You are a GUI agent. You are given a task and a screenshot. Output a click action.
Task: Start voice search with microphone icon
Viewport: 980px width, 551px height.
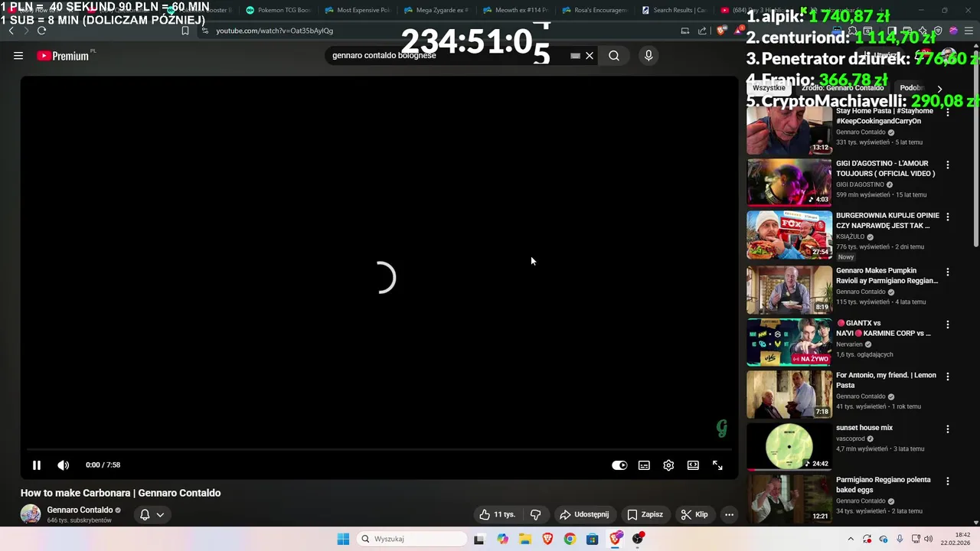[648, 56]
